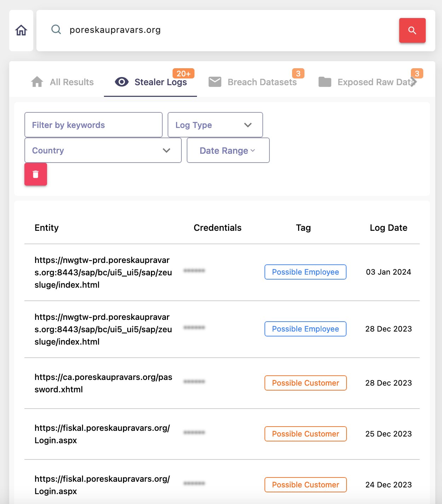Clear filters with the red trash button

click(36, 174)
